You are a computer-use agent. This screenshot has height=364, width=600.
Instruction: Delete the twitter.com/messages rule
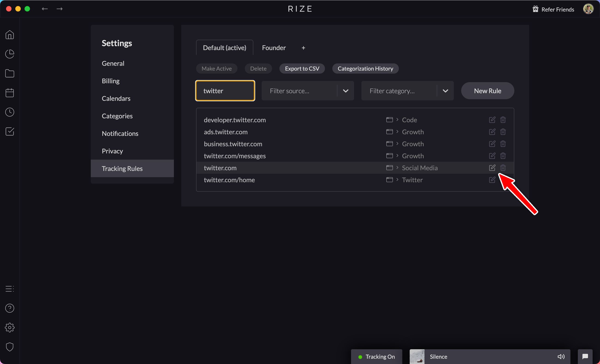pos(503,156)
